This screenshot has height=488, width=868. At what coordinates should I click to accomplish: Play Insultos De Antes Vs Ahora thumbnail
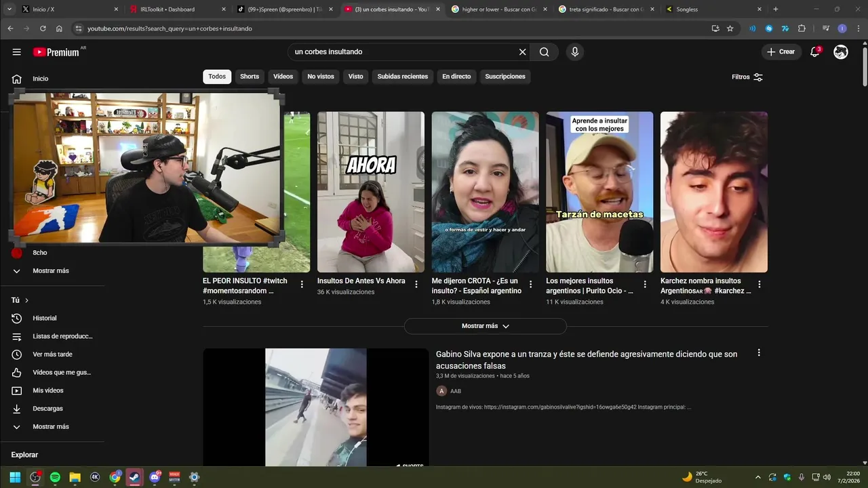[x=371, y=192]
